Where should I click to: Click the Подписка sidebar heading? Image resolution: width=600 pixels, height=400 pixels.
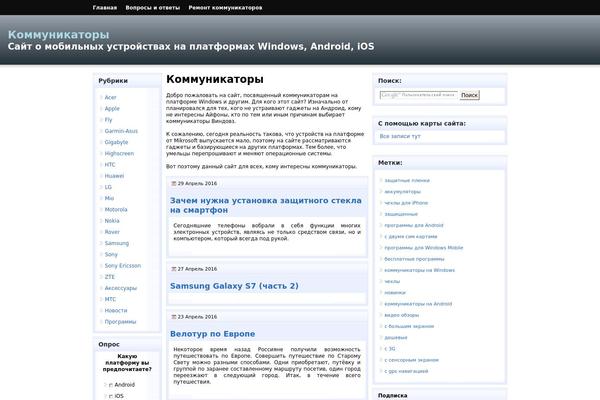click(x=393, y=395)
